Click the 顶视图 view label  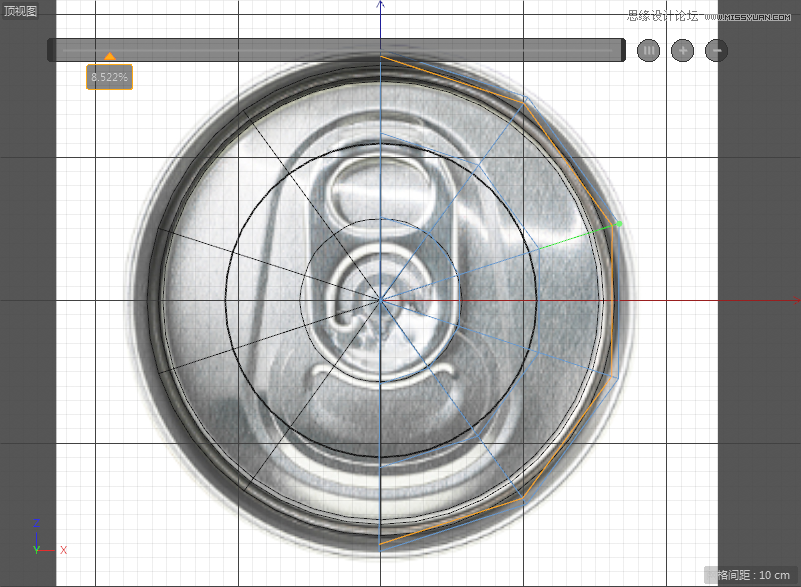point(20,11)
